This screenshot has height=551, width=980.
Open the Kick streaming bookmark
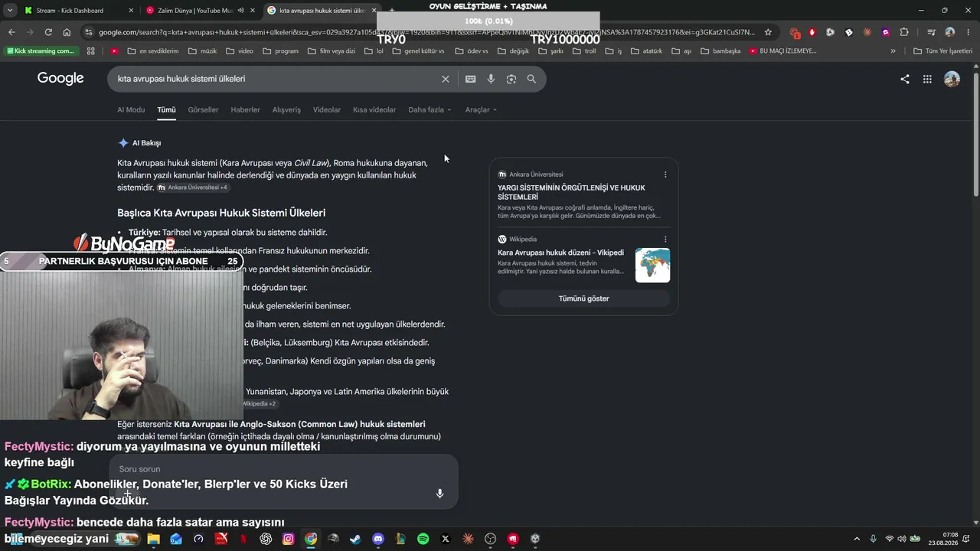41,51
